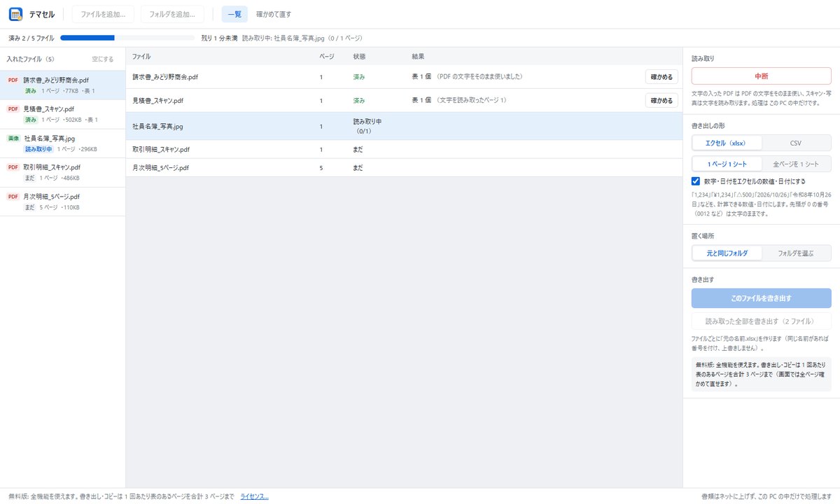Click the 状態 column header
The width and height of the screenshot is (840, 504).
pyautogui.click(x=359, y=56)
